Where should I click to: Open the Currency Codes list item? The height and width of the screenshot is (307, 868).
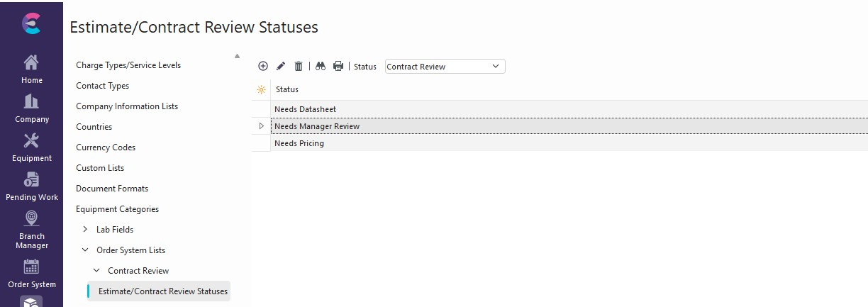[106, 147]
